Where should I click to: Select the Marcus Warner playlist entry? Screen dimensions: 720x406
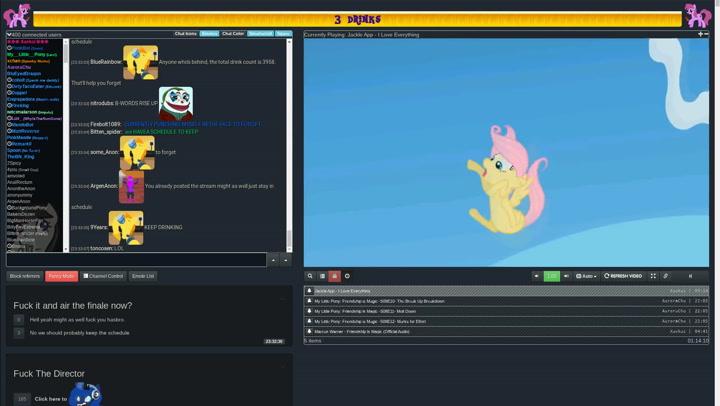pyautogui.click(x=400, y=331)
